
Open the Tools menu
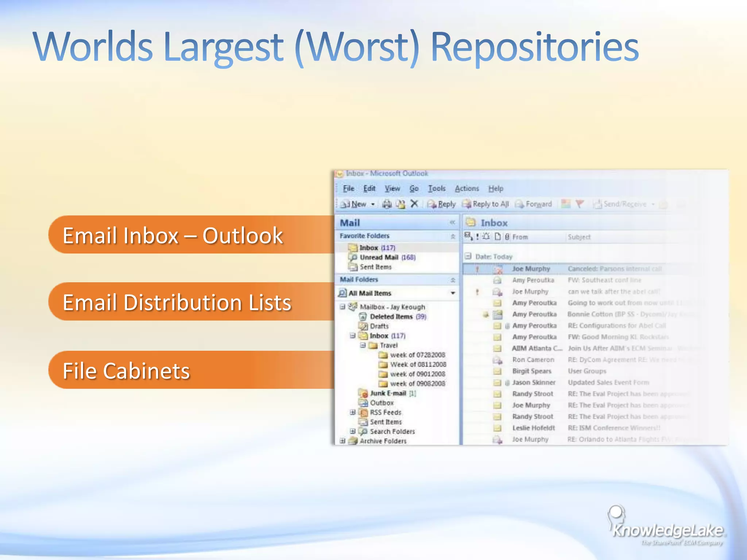tap(437, 188)
